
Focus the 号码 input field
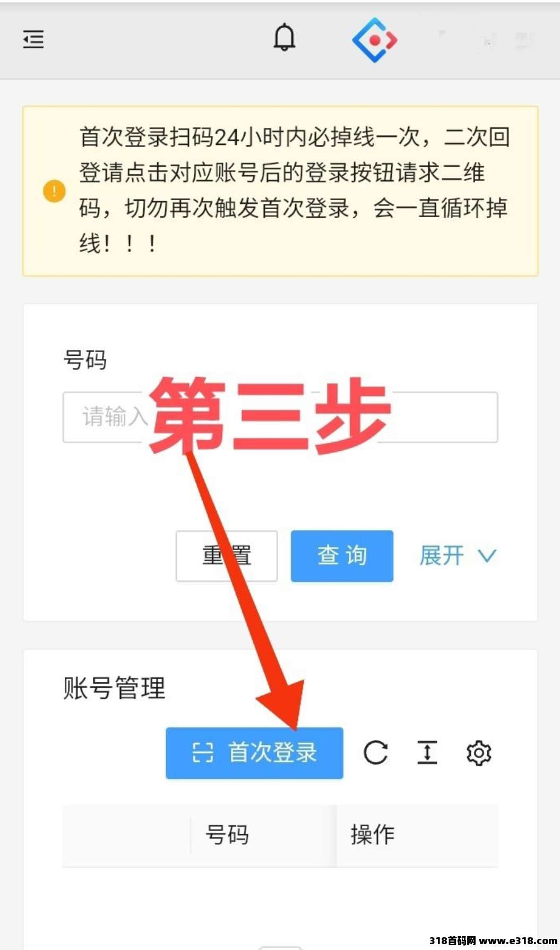[x=280, y=417]
